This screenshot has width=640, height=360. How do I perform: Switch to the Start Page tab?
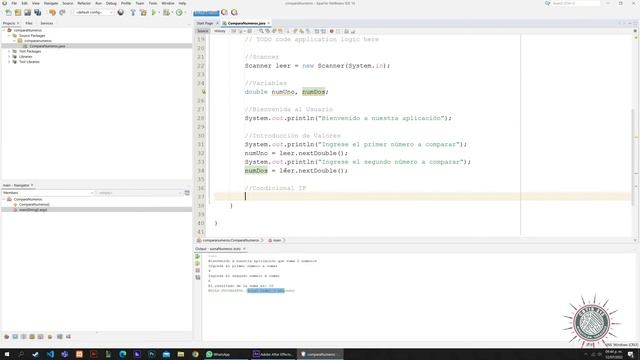point(205,23)
